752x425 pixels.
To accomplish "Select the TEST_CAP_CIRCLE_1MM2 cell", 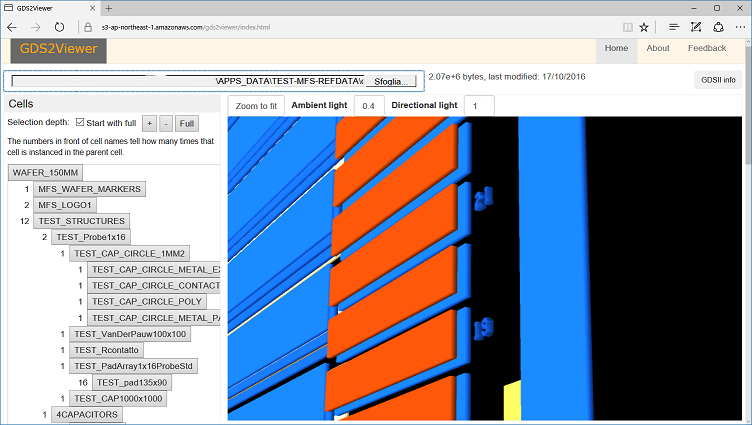I will [x=129, y=253].
